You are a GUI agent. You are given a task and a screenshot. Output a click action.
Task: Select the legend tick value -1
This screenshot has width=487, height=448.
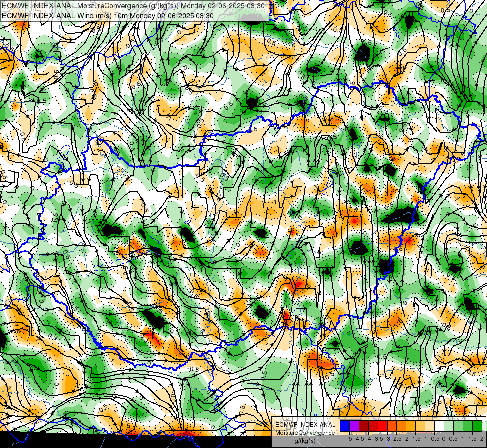point(425,439)
